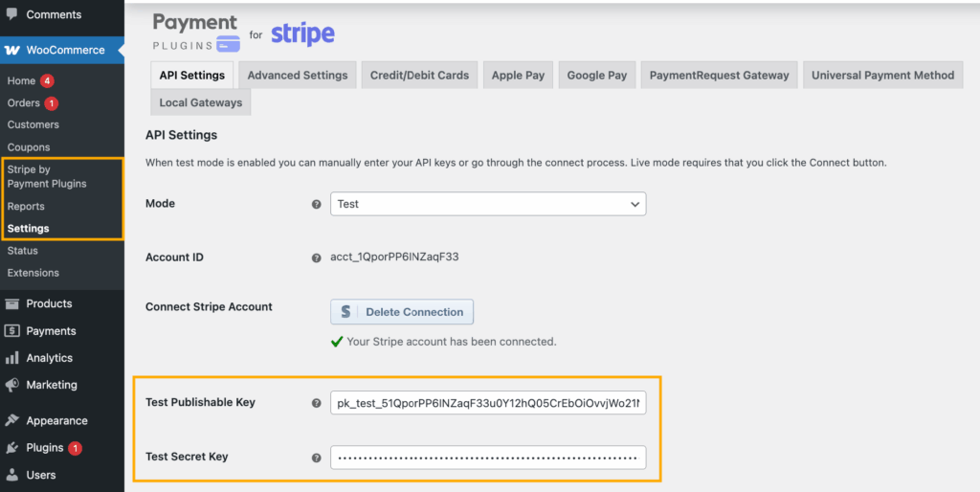The image size is (980, 492).
Task: Open the Universal Payment Method tab
Action: (x=883, y=75)
